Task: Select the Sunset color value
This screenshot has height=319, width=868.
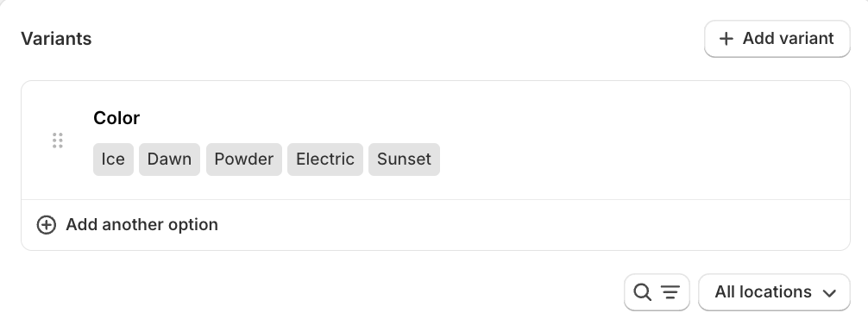Action: pos(404,159)
